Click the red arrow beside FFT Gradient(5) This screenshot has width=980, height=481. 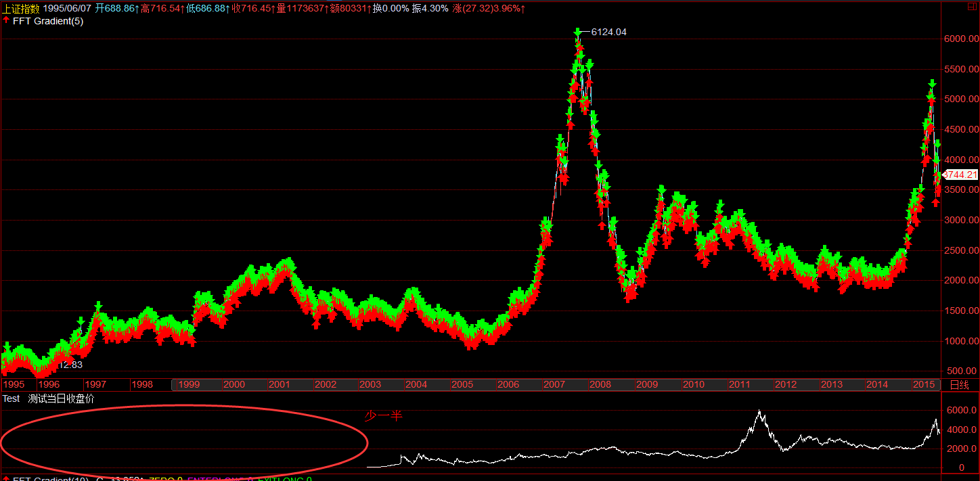click(6, 21)
